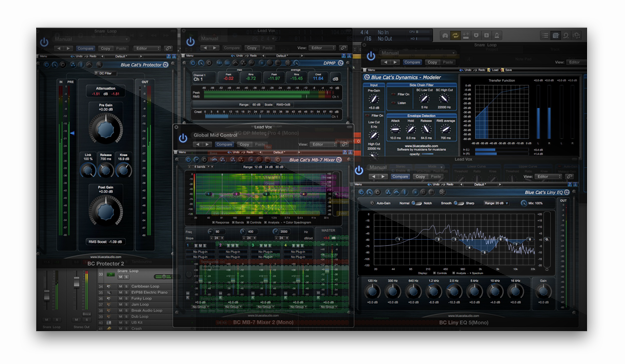Click the Compare button in Liny EQ window

[400, 177]
